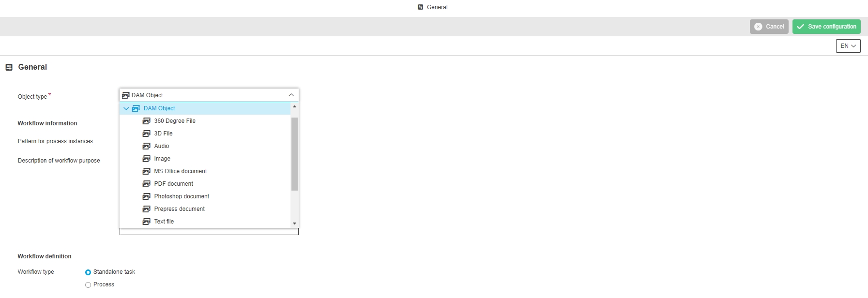Choose 360 Degree File from list
Image resolution: width=868 pixels, height=298 pixels.
point(205,121)
